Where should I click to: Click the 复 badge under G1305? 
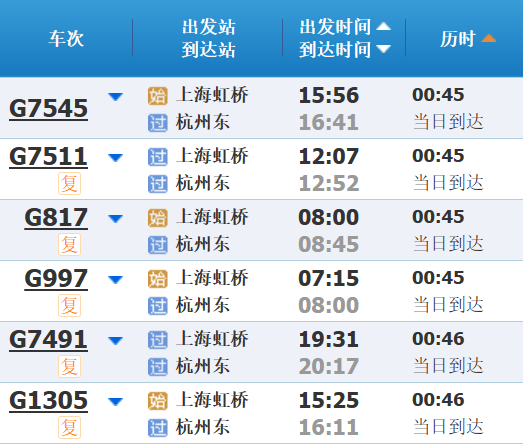pos(69,427)
